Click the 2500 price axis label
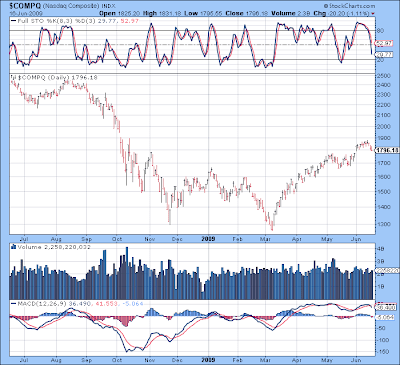 (384, 76)
